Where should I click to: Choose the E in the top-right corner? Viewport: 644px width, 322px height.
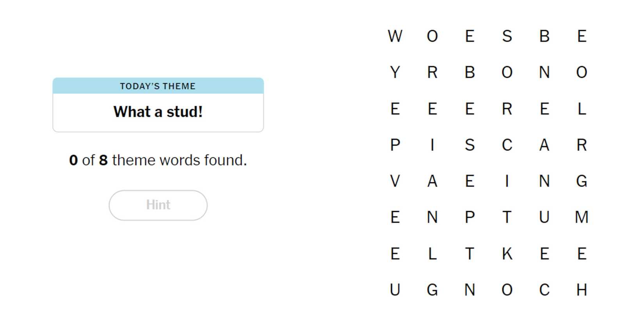pos(582,36)
